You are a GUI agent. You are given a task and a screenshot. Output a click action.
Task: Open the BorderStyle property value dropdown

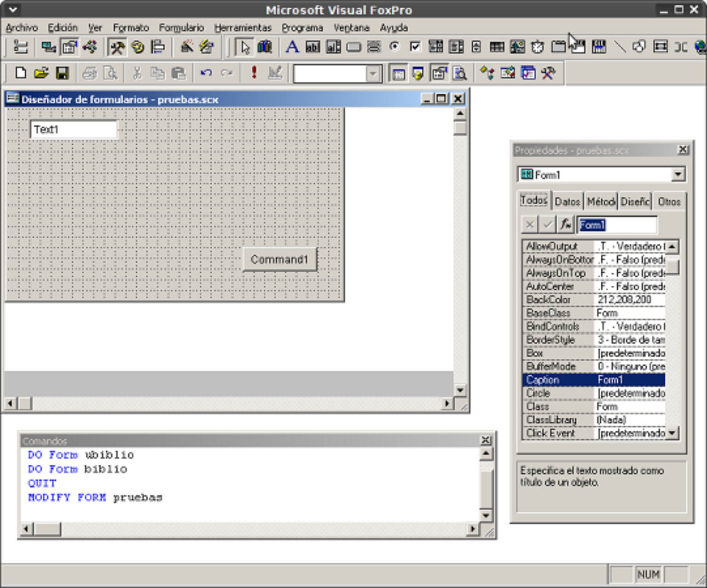click(x=630, y=340)
